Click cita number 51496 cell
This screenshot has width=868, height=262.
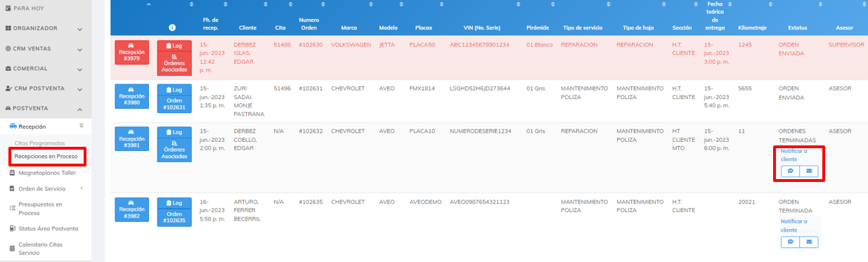pos(282,89)
